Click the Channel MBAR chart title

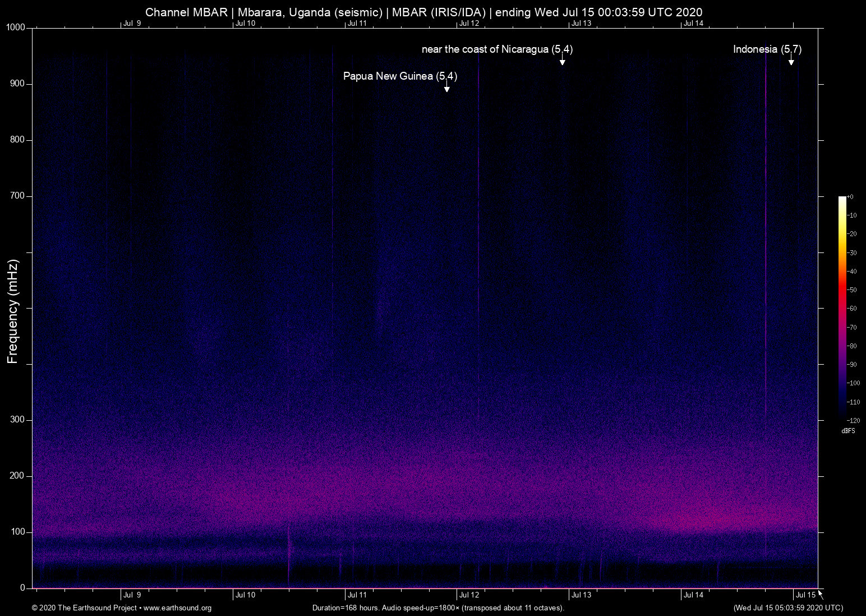tap(423, 12)
